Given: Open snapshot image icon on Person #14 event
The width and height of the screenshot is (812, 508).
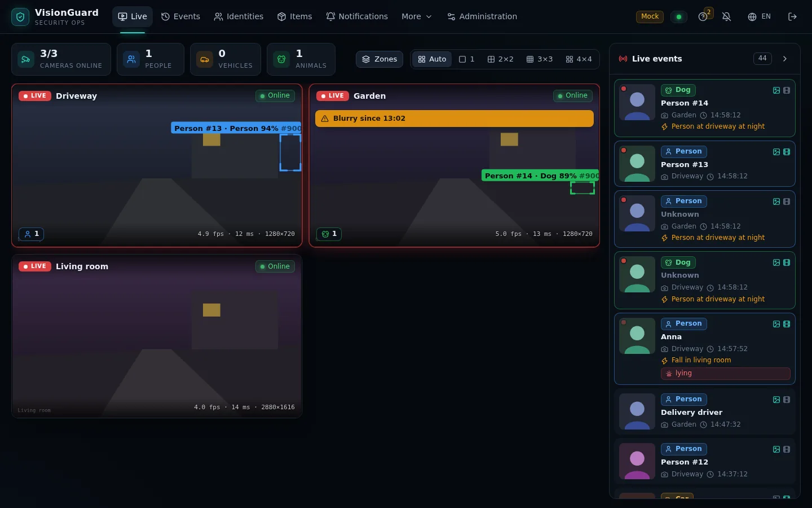Looking at the screenshot, I should (776, 90).
